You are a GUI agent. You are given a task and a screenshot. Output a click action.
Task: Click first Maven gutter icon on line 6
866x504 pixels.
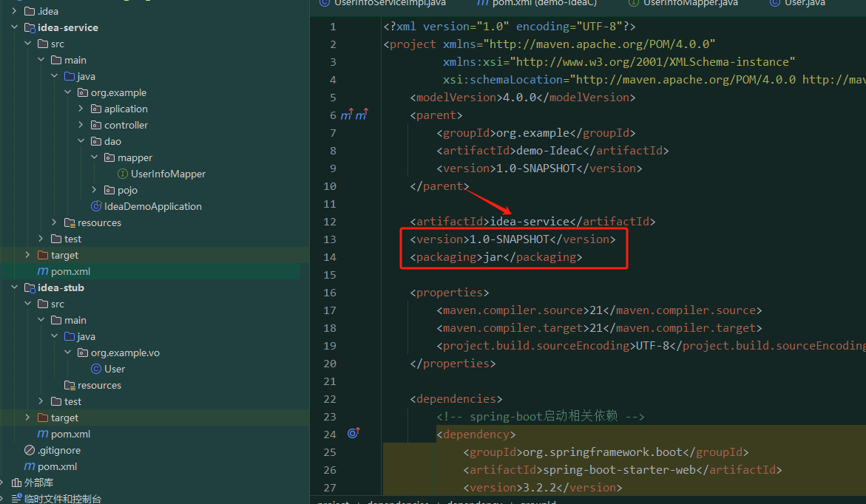pos(347,115)
